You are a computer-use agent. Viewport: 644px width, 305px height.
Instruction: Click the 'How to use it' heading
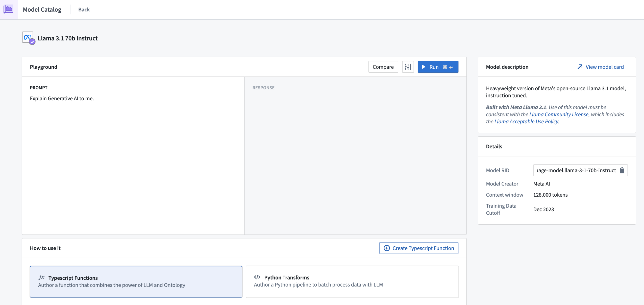point(45,248)
